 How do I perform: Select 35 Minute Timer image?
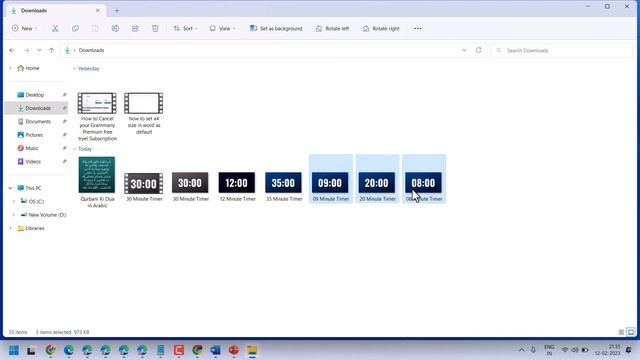283,187
